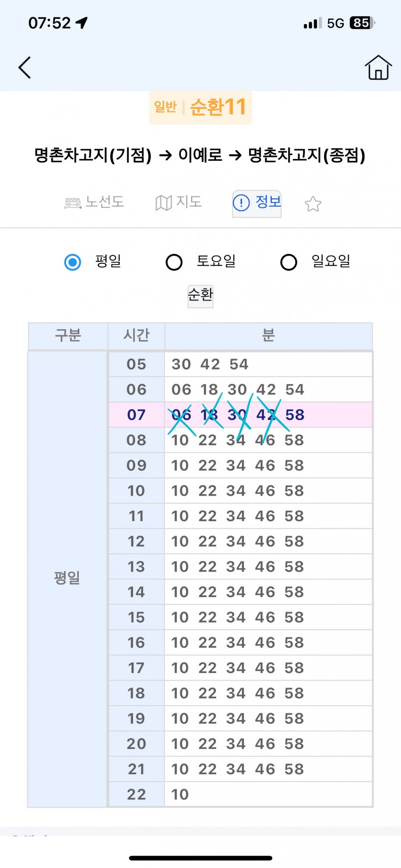Tap the 분 column header

(x=268, y=335)
